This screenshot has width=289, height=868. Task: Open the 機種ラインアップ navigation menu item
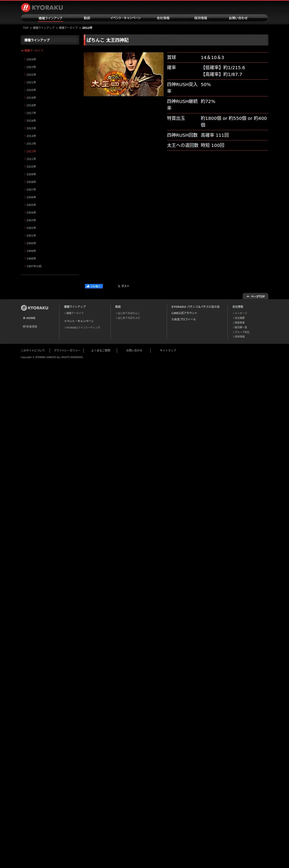pyautogui.click(x=50, y=18)
